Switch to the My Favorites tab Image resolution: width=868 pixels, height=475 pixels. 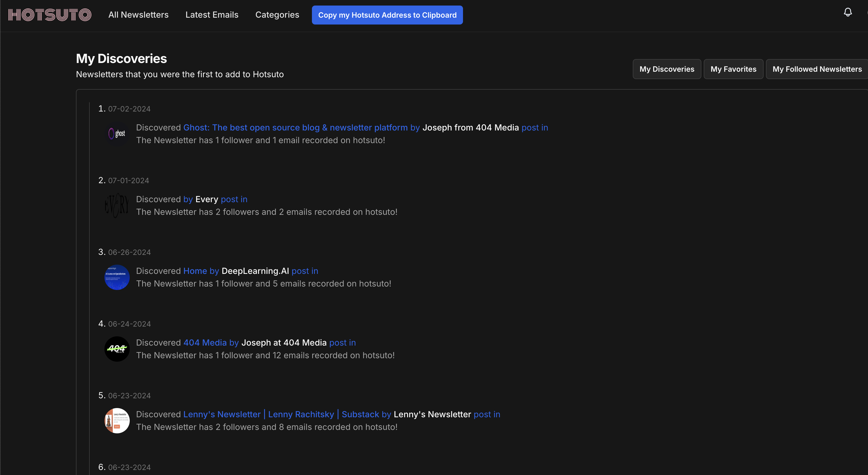[734, 69]
